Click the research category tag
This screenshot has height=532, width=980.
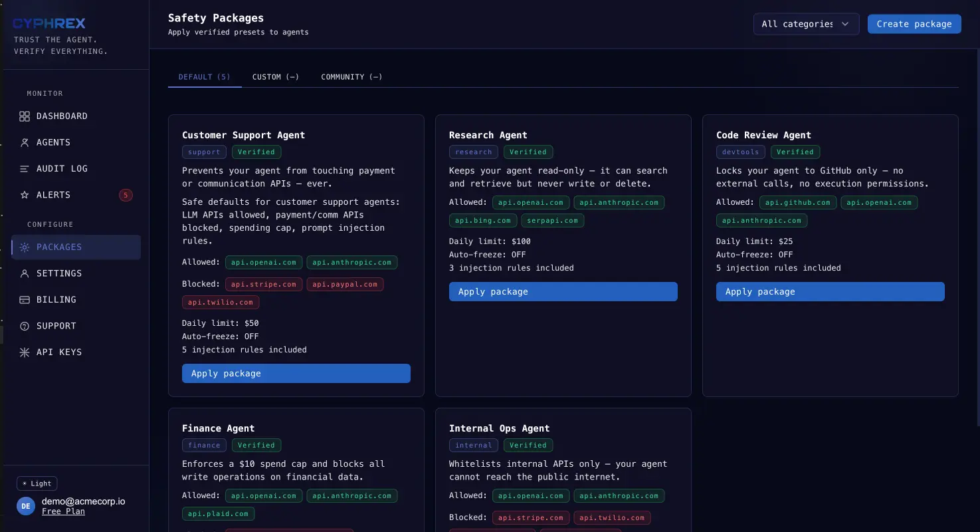pyautogui.click(x=474, y=152)
